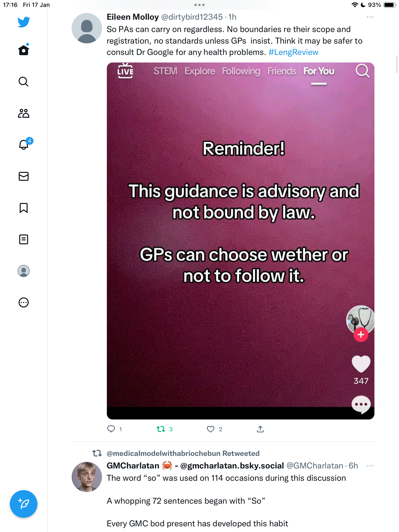Open the Reminder guidance image
This screenshot has width=399, height=532.
[241, 241]
